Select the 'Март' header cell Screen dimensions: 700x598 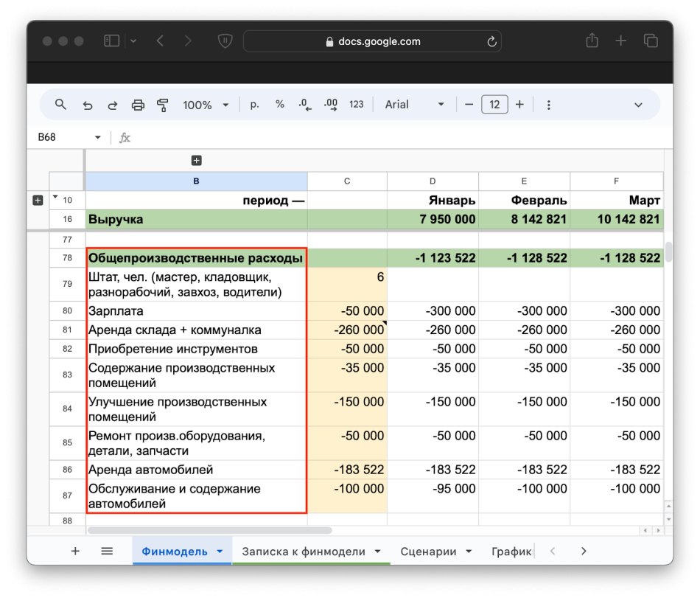click(616, 200)
